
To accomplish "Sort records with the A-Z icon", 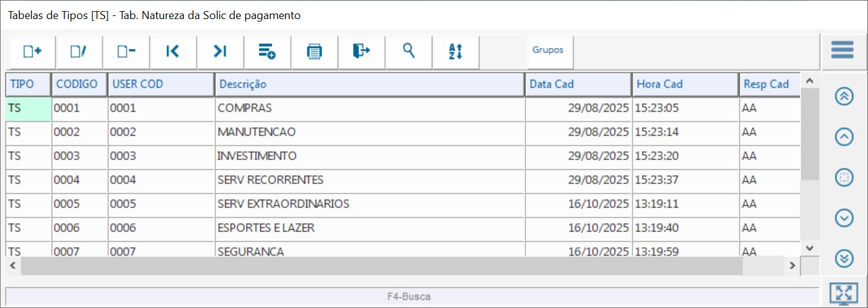I will click(455, 52).
